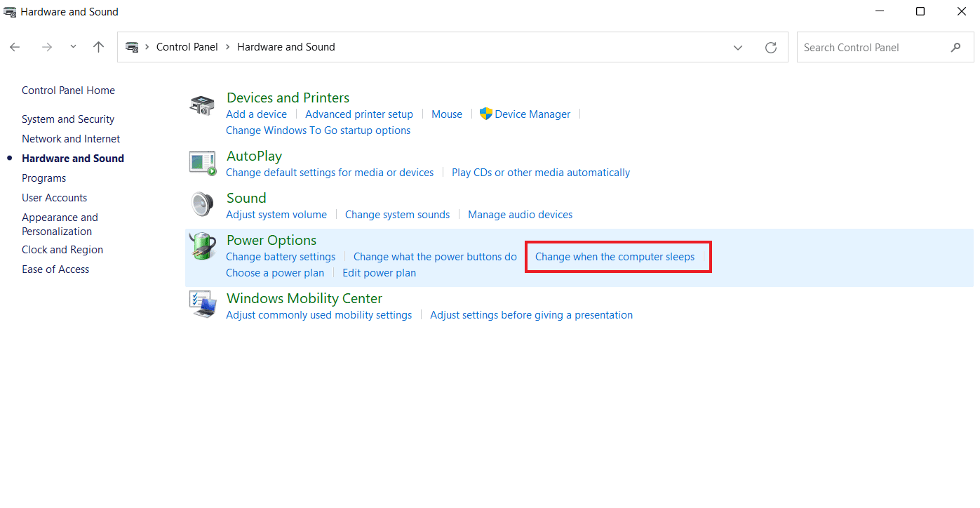This screenshot has width=980, height=508.
Task: Expand the address bar history dropdown
Action: coord(738,48)
